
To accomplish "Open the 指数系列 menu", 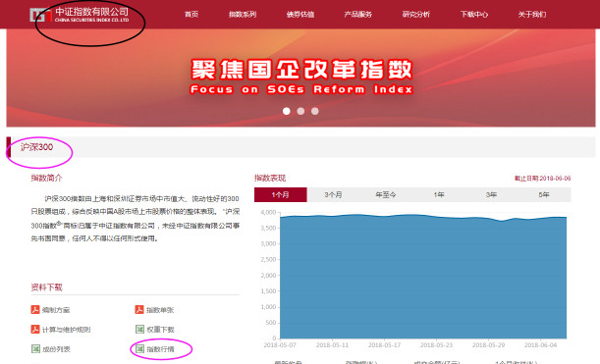I will 243,15.
